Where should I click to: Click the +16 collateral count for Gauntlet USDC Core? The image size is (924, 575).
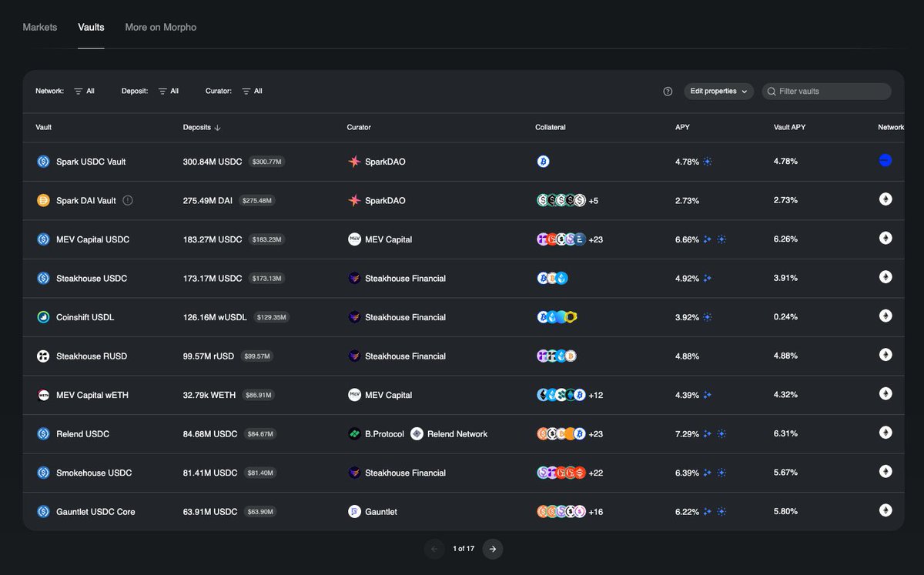tap(596, 511)
